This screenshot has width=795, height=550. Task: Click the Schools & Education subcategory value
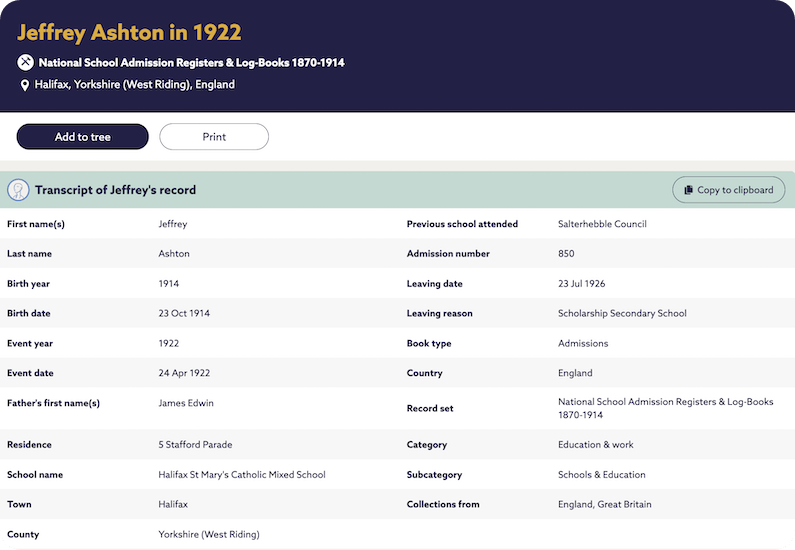(602, 475)
